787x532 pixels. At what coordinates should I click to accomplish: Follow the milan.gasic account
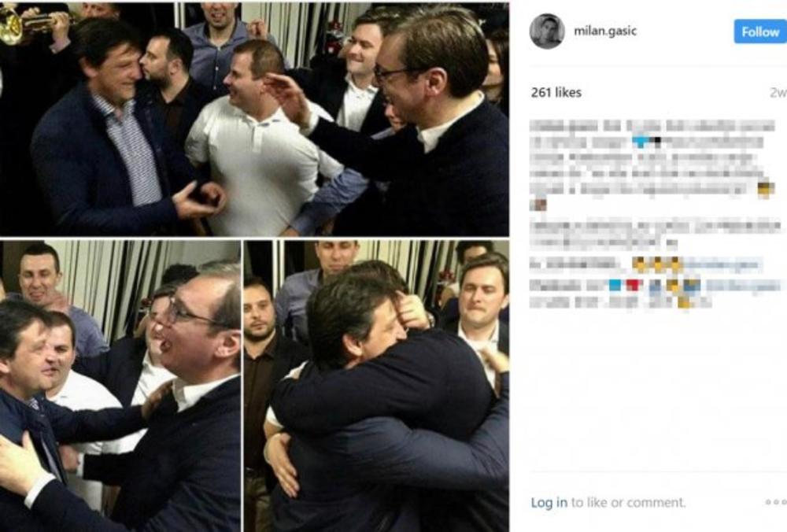pyautogui.click(x=760, y=31)
